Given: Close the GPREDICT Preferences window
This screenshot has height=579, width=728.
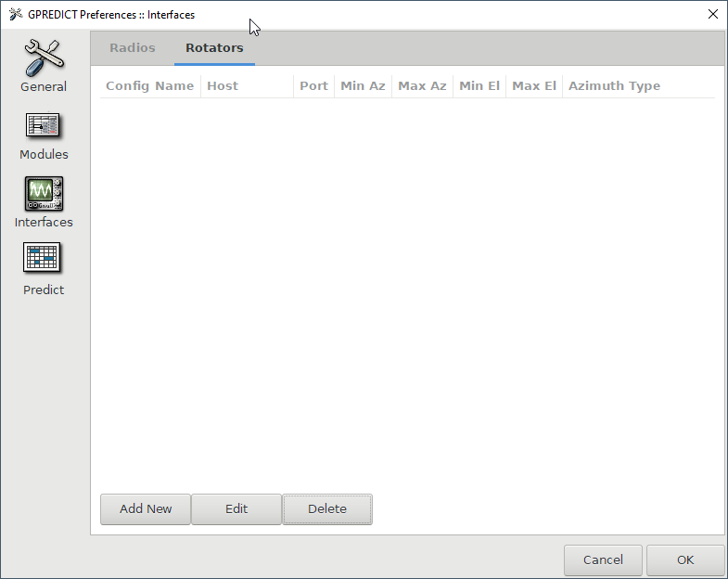Looking at the screenshot, I should coord(713,15).
